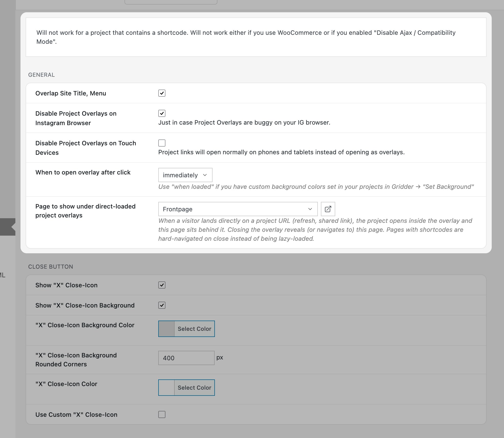
Task: Click the collapse arrow in left sidebar
Action: tap(13, 227)
